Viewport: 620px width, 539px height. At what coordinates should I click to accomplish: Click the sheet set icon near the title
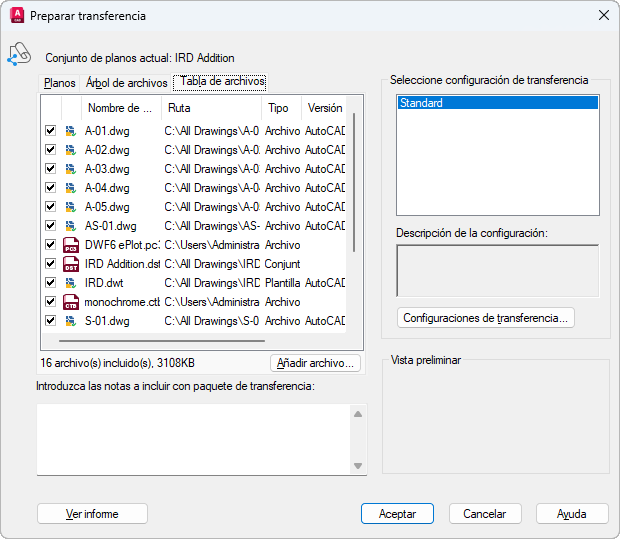20,55
